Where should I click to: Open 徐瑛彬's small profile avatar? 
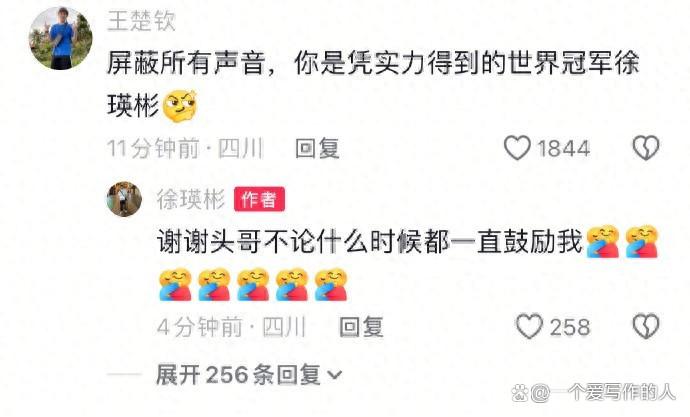click(x=125, y=199)
